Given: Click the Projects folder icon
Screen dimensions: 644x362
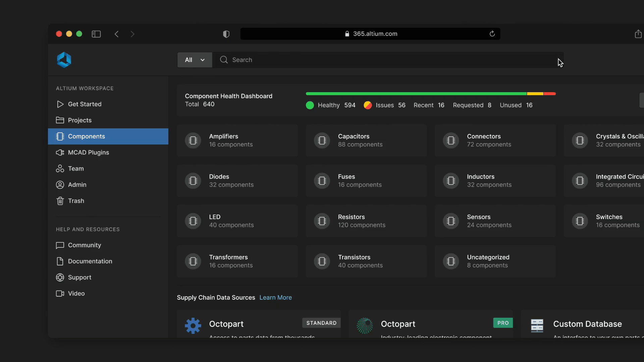Looking at the screenshot, I should coord(60,120).
